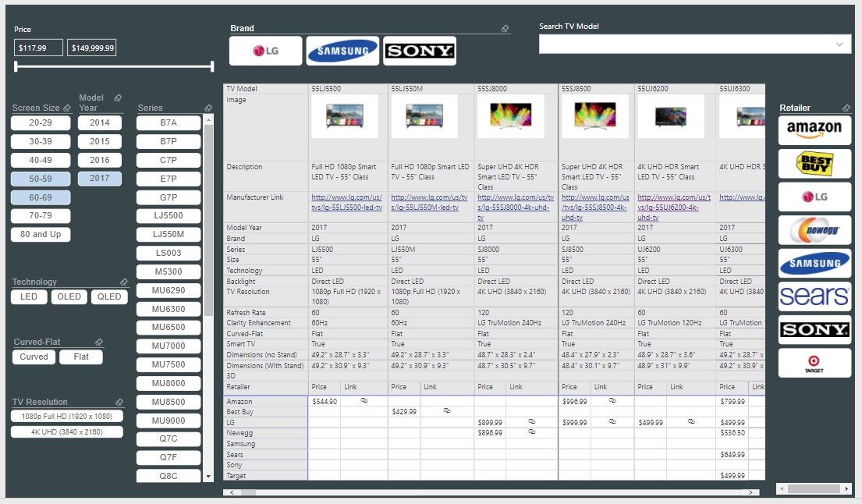Screen dimensions: 862x504
Task: Click the 55UJ6200 TV thumbnail image
Action: point(671,116)
